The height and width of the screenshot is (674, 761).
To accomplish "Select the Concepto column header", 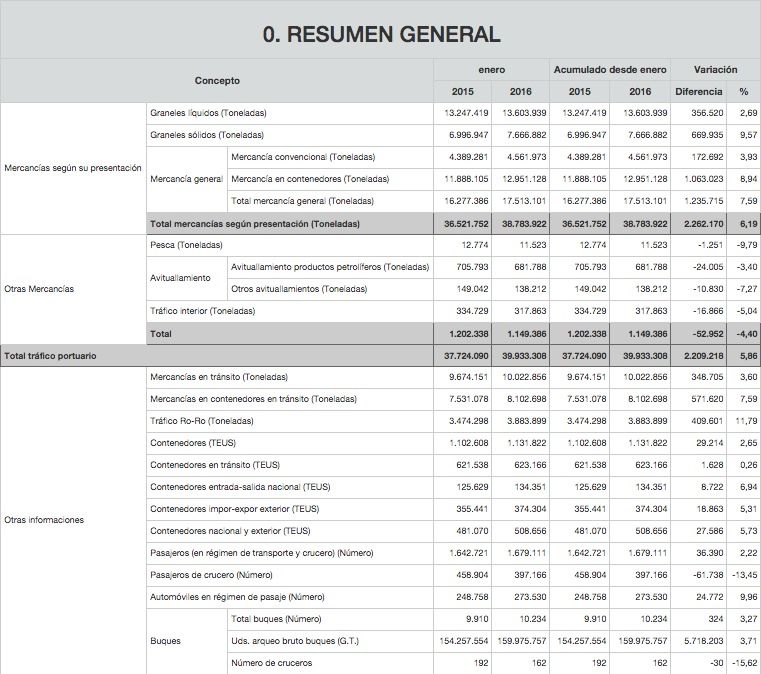I will 217,80.
